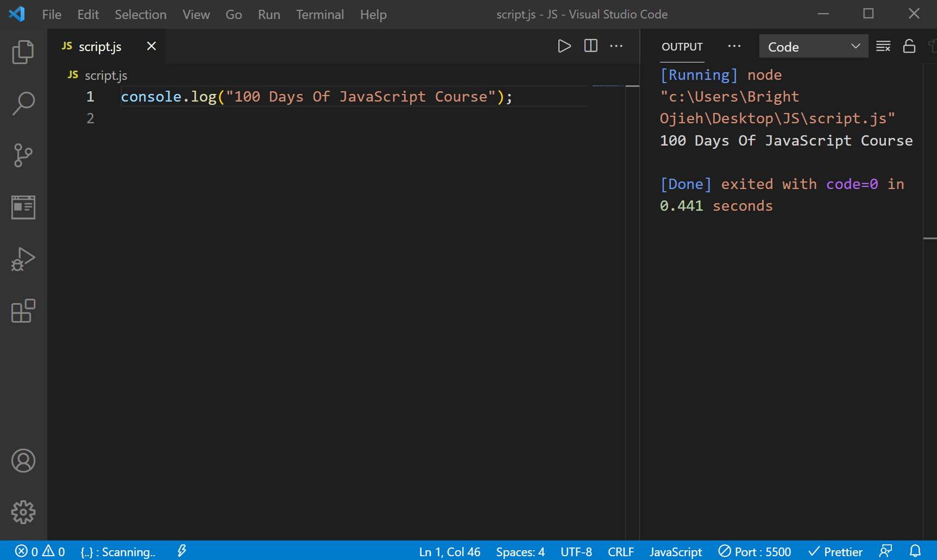The width and height of the screenshot is (937, 560).
Task: Open the Run and Debug view
Action: pos(22,259)
